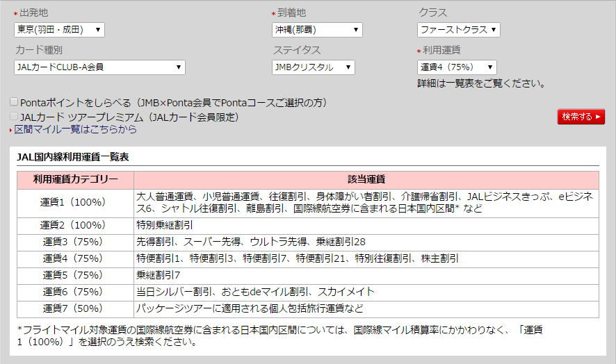The width and height of the screenshot is (616, 364).
Task: Click the 運賃6（75%） table cell
Action: click(x=75, y=292)
